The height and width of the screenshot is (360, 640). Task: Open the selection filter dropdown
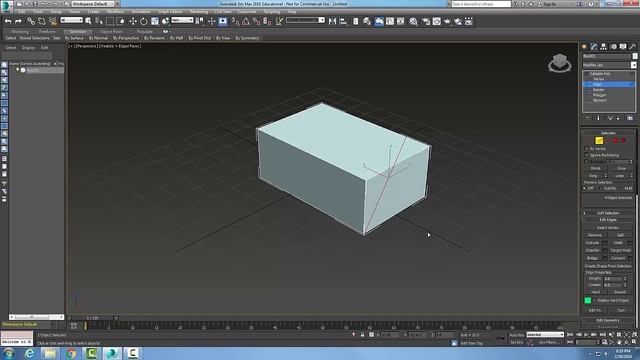72,20
